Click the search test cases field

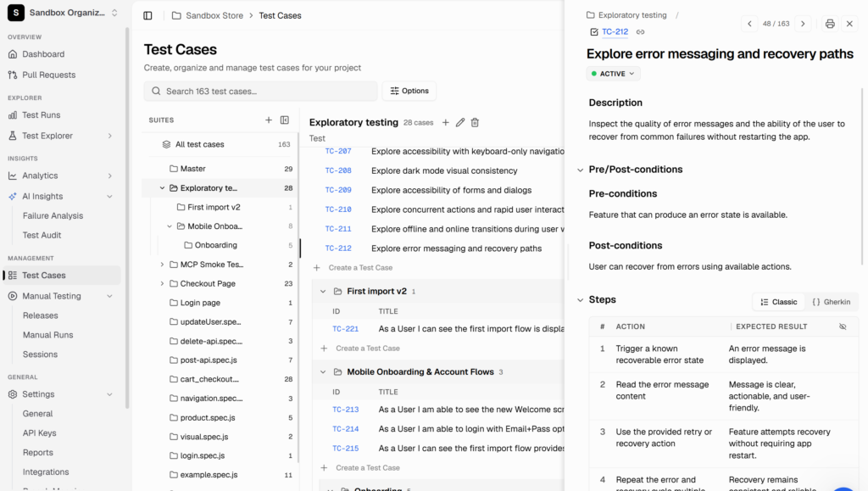(x=261, y=92)
